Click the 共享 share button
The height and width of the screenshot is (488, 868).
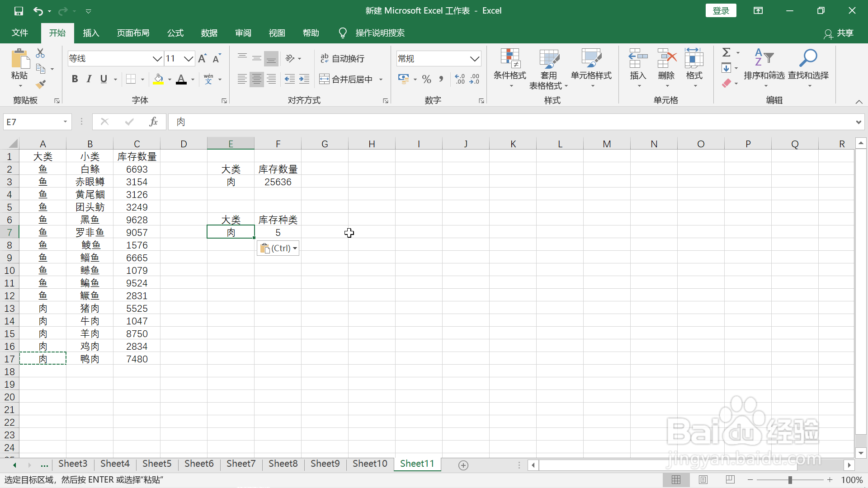click(839, 33)
